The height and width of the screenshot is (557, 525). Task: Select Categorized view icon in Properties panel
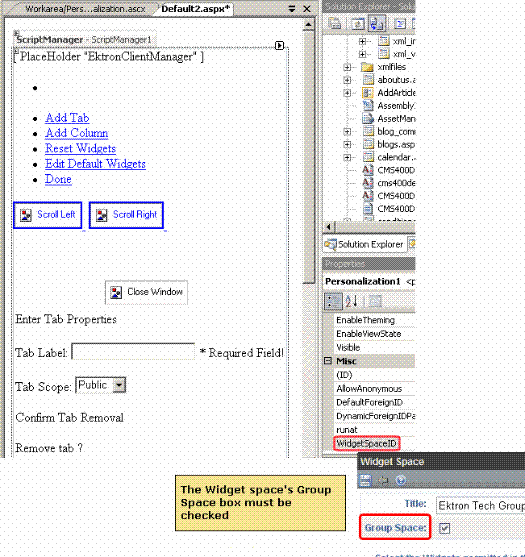333,301
